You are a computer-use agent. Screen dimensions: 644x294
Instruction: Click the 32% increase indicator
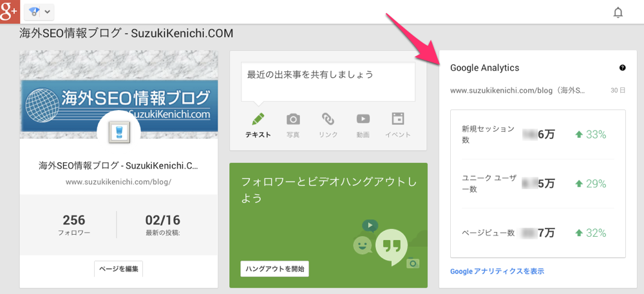[x=591, y=233]
